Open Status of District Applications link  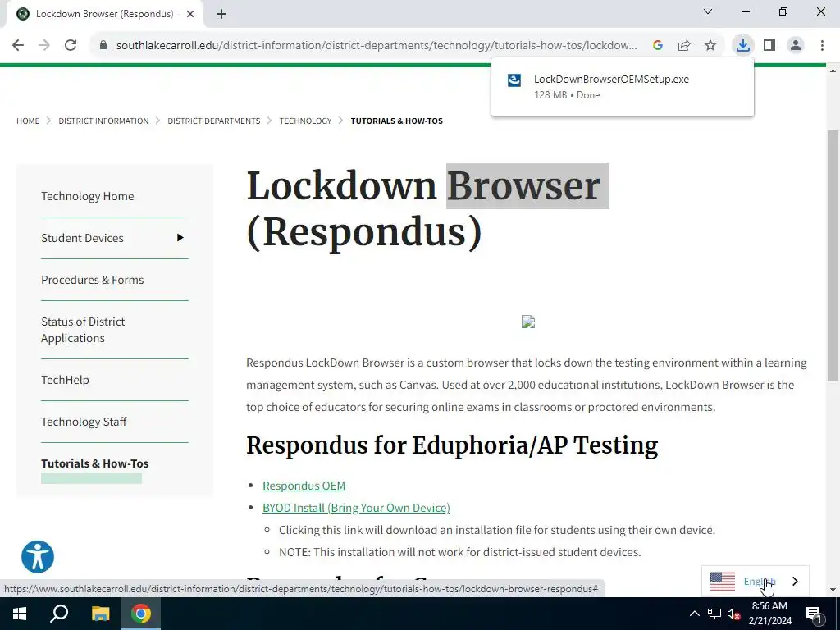pos(83,330)
